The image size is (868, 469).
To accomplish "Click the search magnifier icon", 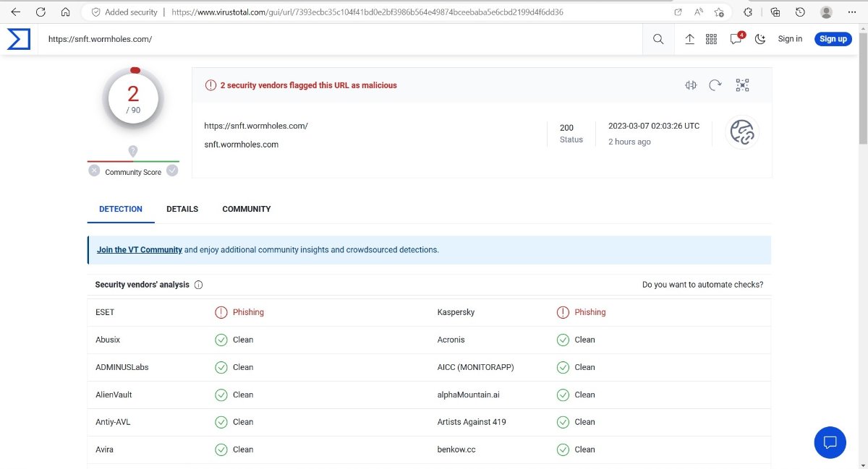I will coord(658,39).
